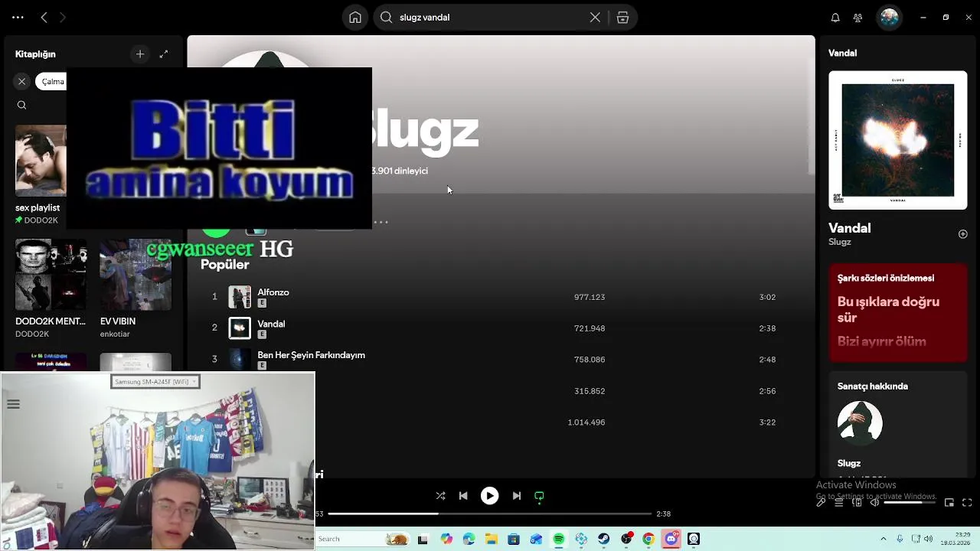Seek in the song progress bar

click(490, 514)
